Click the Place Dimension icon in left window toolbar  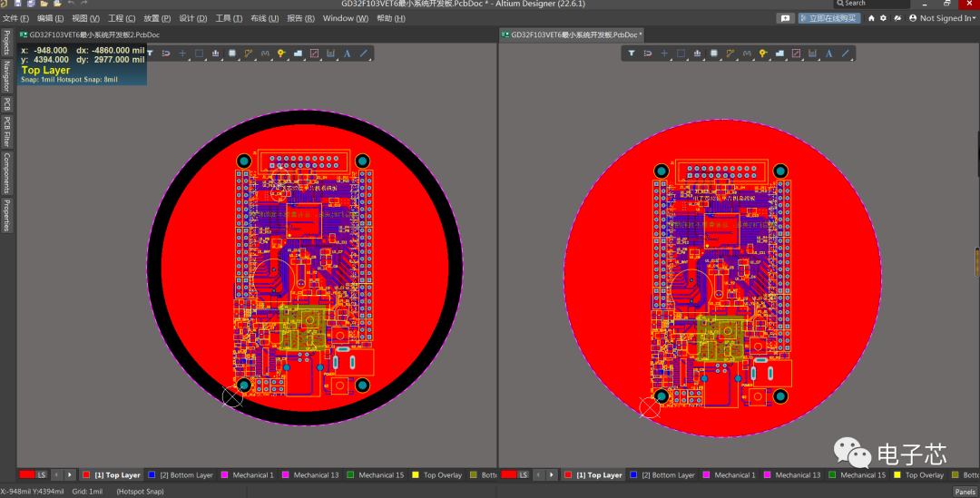[x=330, y=54]
